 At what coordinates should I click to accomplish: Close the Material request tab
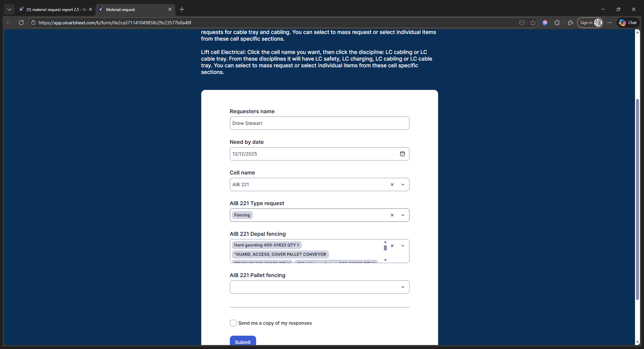coord(170,9)
